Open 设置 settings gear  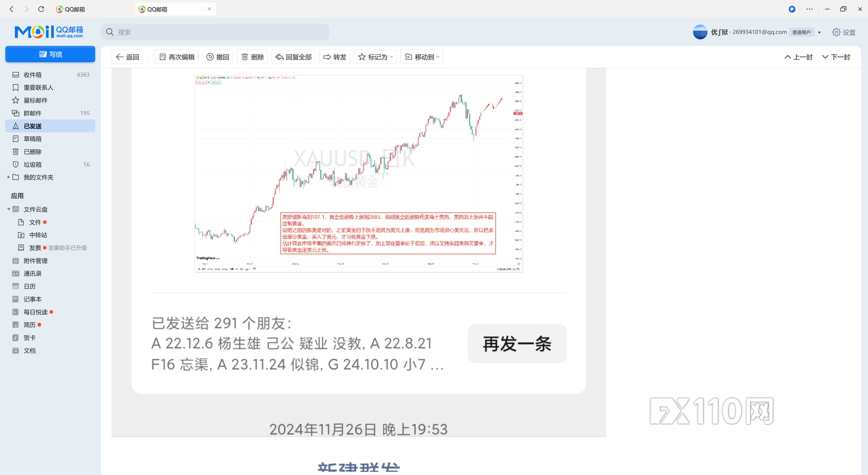tap(844, 32)
